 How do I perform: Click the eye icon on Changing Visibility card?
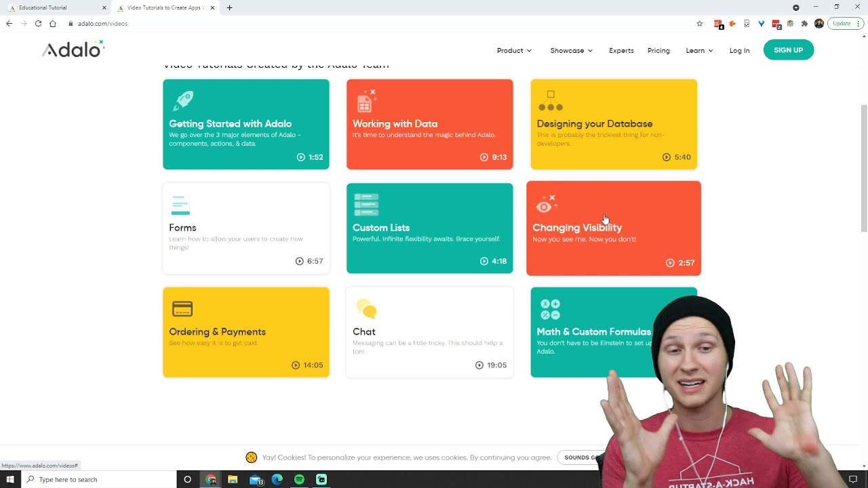click(x=545, y=205)
